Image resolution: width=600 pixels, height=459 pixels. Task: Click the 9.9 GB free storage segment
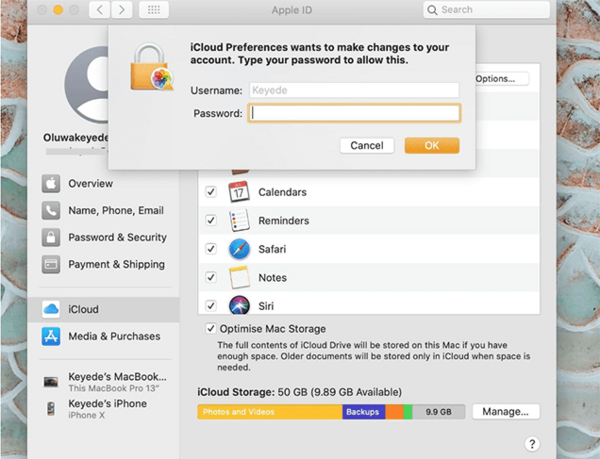439,412
